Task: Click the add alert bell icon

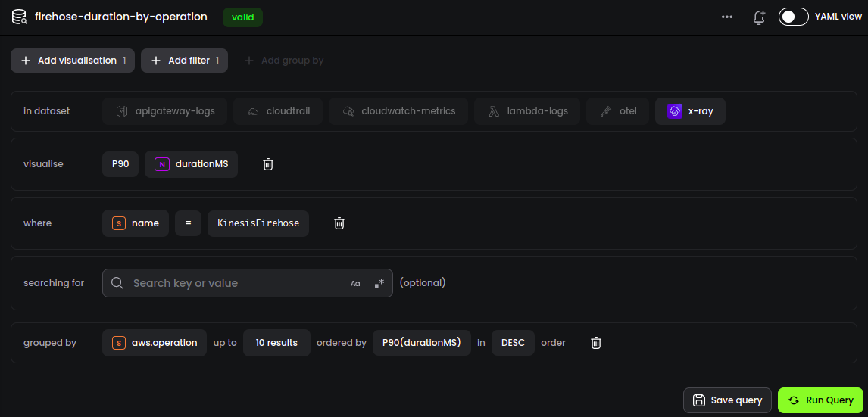Action: 760,17
